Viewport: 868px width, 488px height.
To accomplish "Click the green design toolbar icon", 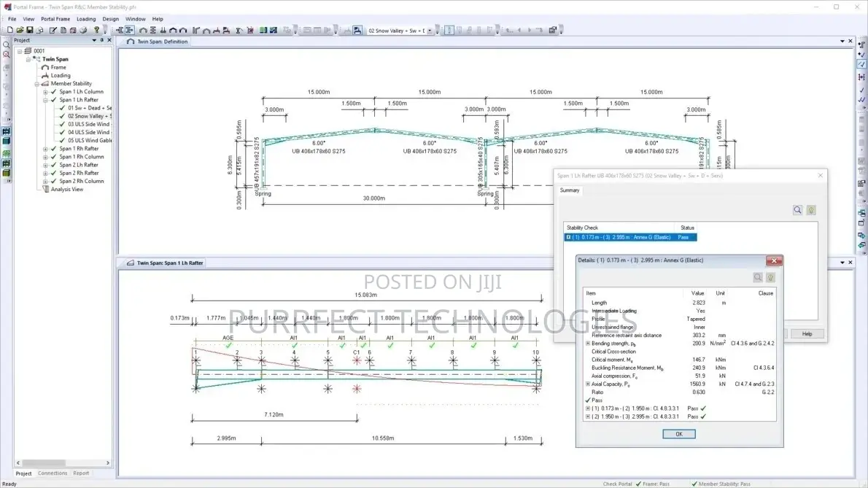I will tap(263, 30).
